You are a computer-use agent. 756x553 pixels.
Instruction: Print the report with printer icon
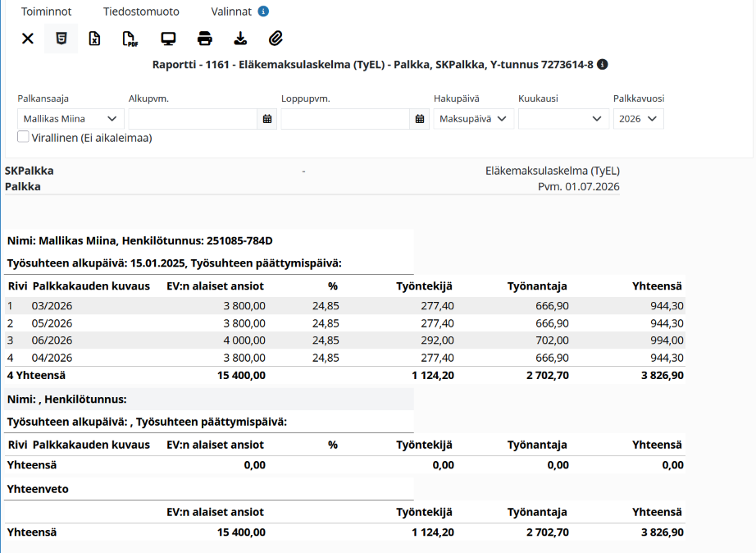click(x=205, y=39)
